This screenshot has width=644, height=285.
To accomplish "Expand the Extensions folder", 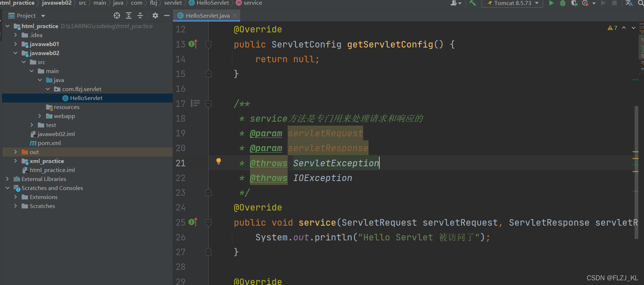I will [x=15, y=197].
